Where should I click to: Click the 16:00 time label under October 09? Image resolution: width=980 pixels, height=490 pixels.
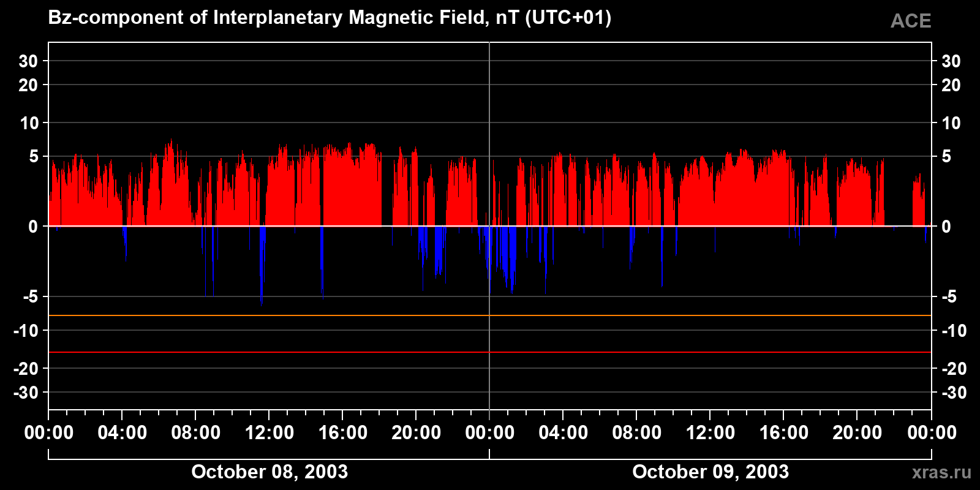[784, 433]
